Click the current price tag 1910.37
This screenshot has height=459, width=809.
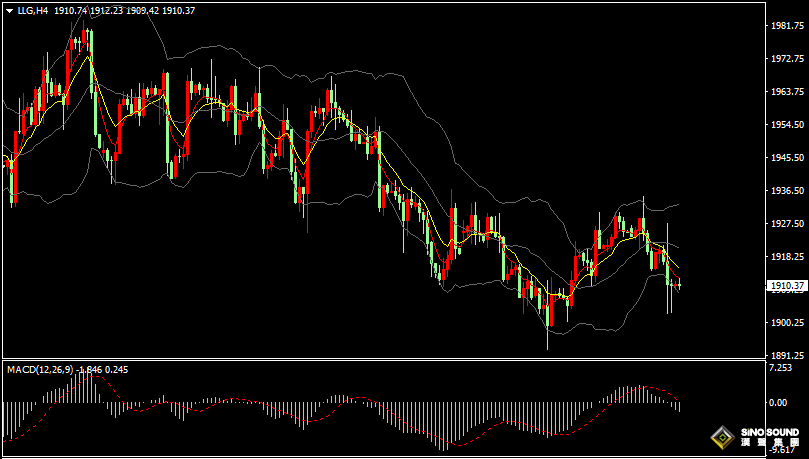(787, 286)
